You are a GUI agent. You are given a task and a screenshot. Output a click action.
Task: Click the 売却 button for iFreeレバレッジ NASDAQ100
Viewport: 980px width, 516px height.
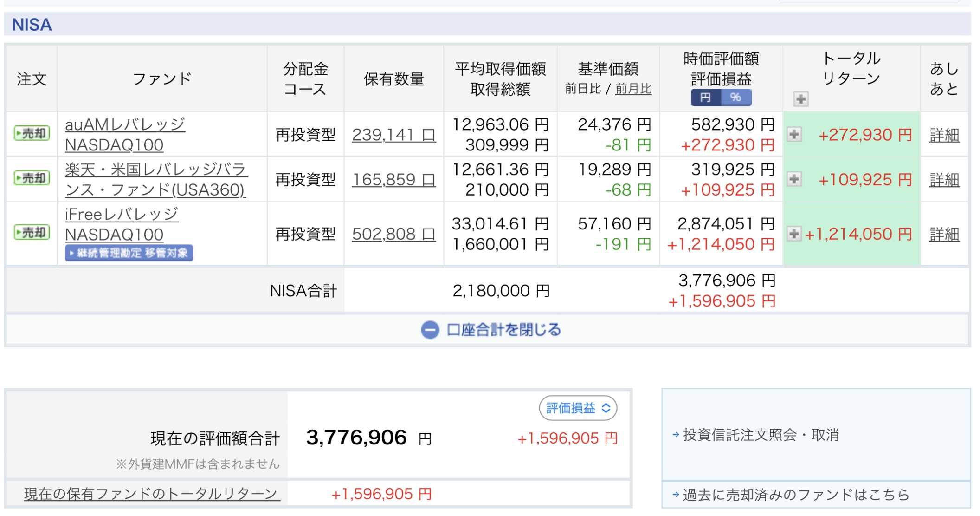32,233
